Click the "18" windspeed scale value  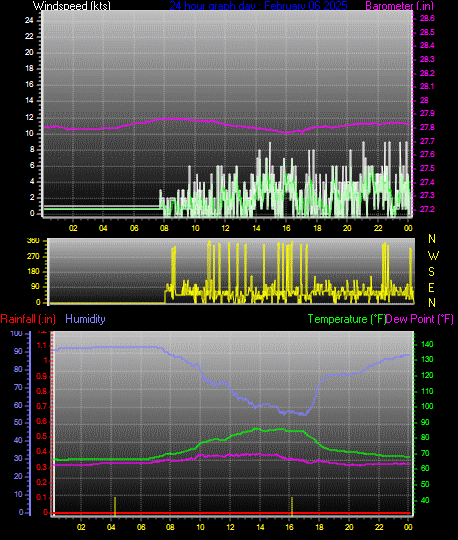[x=29, y=69]
